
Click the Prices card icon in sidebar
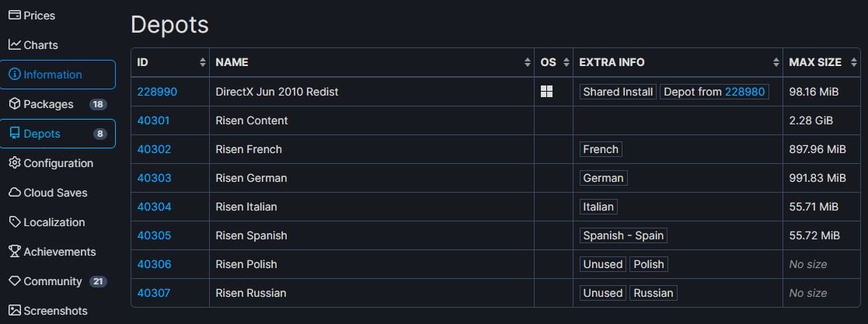[15, 16]
